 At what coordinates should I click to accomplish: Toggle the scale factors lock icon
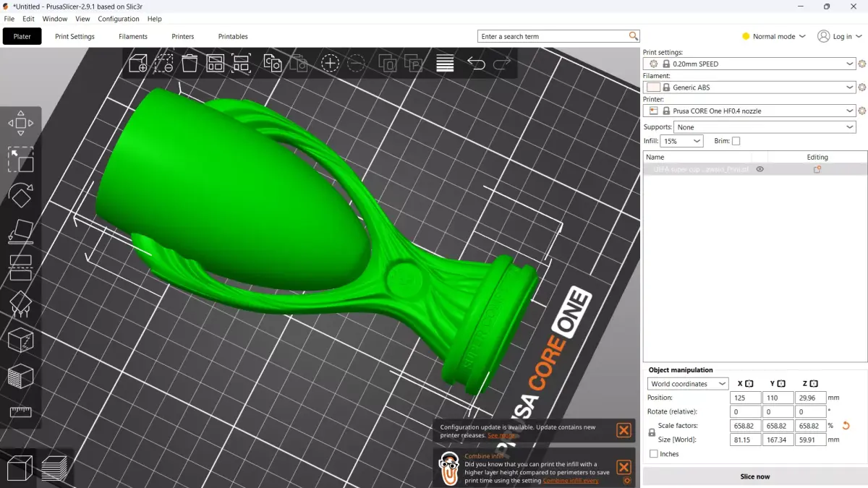click(652, 432)
